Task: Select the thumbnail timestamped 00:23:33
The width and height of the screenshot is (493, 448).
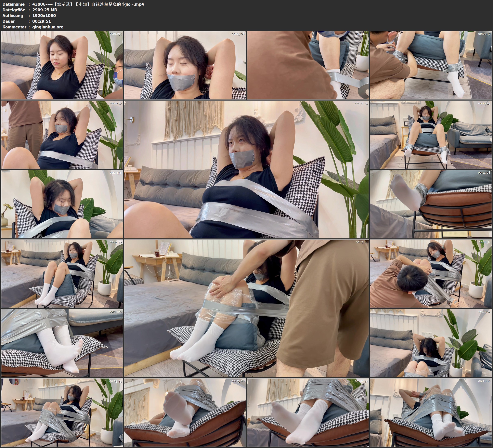Action: pyautogui.click(x=62, y=412)
